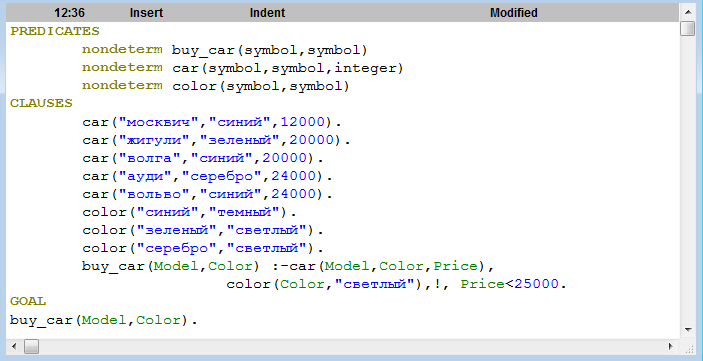Image resolution: width=703 pixels, height=361 pixels.
Task: Click the price 24000 in ауди fact
Action: click(294, 176)
